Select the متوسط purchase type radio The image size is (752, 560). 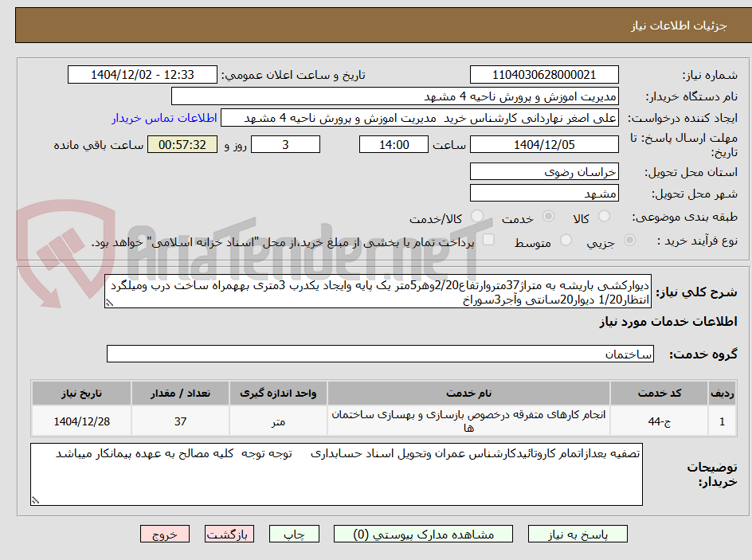point(566,241)
